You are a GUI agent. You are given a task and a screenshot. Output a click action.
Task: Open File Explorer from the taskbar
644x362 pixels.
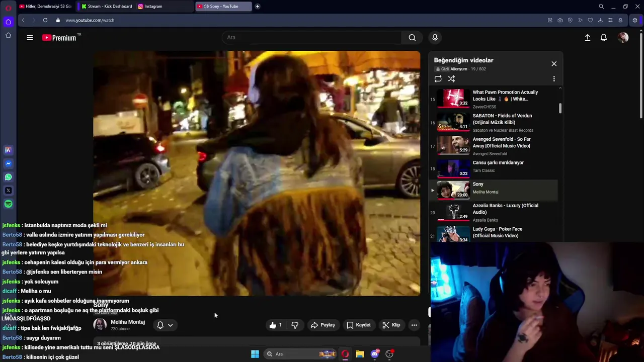(360, 354)
